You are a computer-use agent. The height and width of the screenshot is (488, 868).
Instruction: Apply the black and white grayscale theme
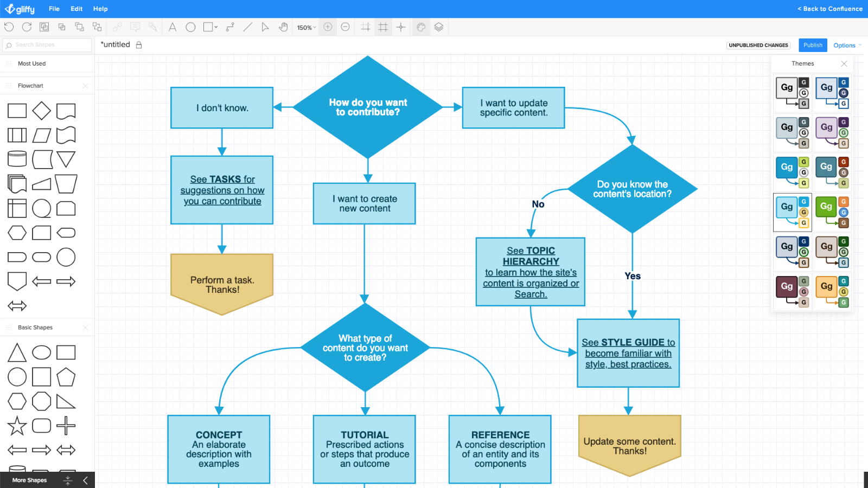(793, 93)
